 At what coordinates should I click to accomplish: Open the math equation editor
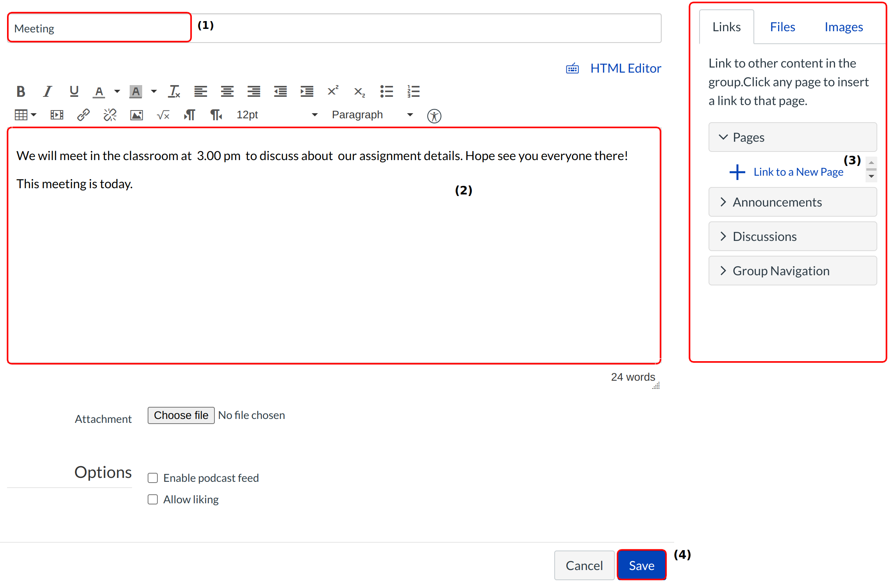(x=163, y=115)
